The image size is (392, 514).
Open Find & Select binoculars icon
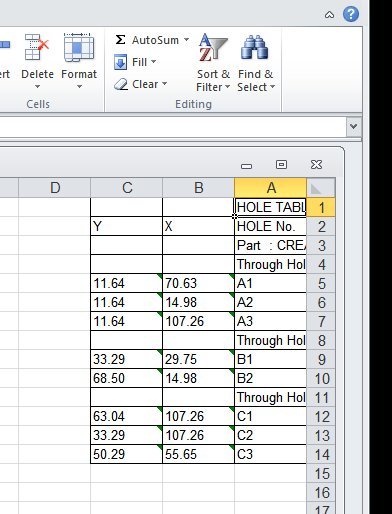[x=254, y=47]
